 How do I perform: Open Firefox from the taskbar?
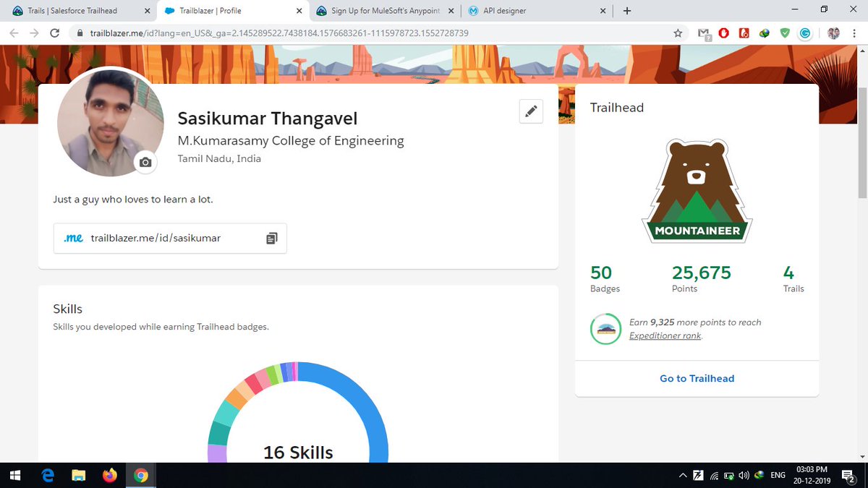110,475
